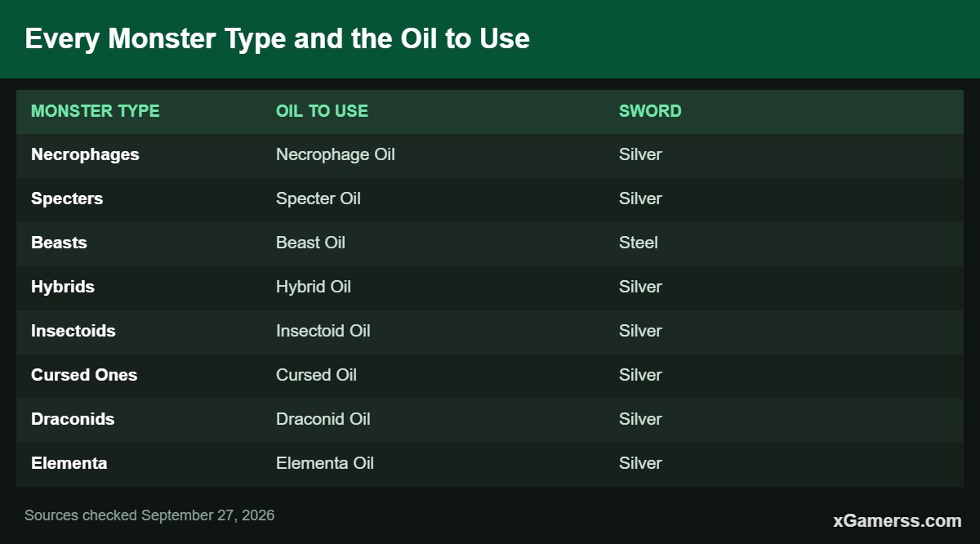Select the "Cursed Ones" monster type cell
The width and height of the screenshot is (980, 544).
(x=84, y=375)
